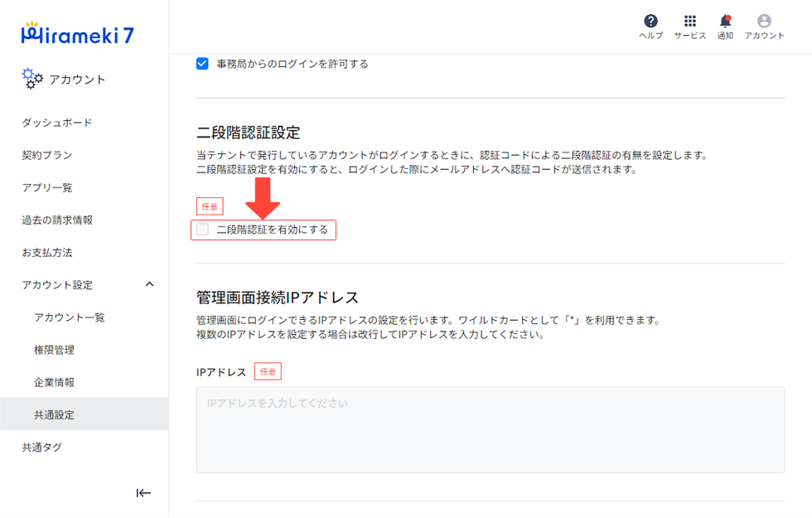Viewport: 812px width, 518px height.
Task: Collapse the アカウント設定 chevron
Action: pos(150,284)
